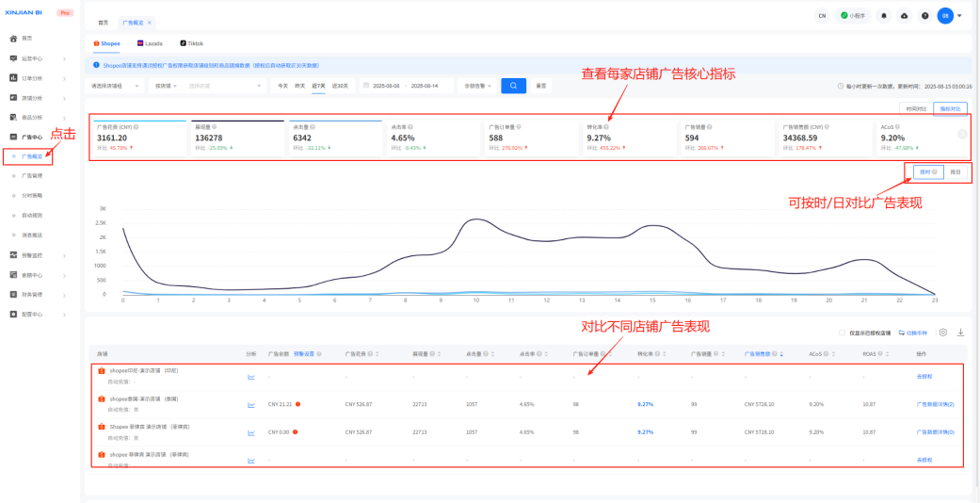
Task: Click the blue search magnifier button
Action: tap(513, 86)
